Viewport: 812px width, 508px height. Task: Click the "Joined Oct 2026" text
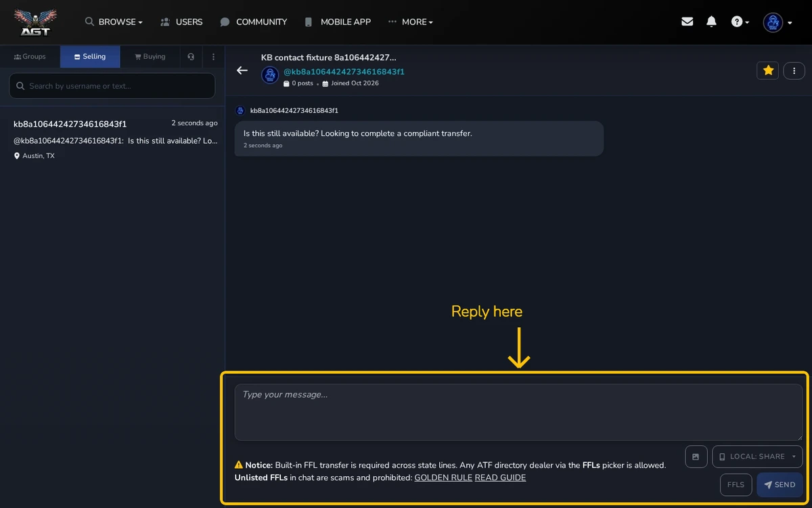click(351, 83)
